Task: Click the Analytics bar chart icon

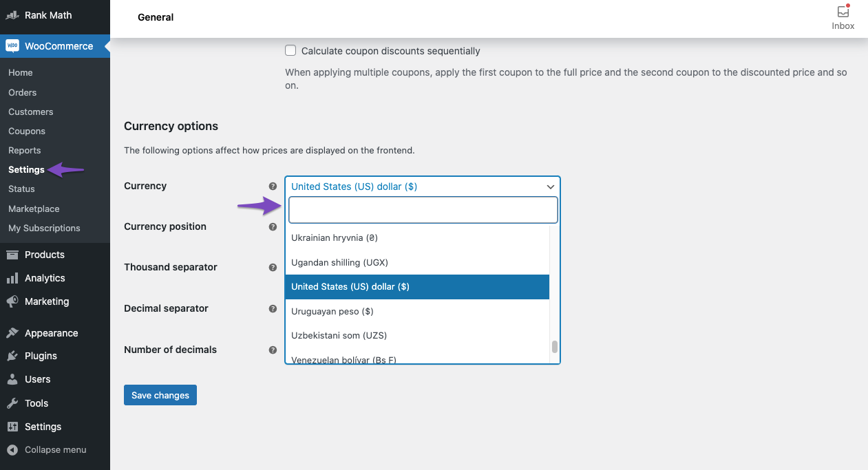Action: (x=12, y=278)
